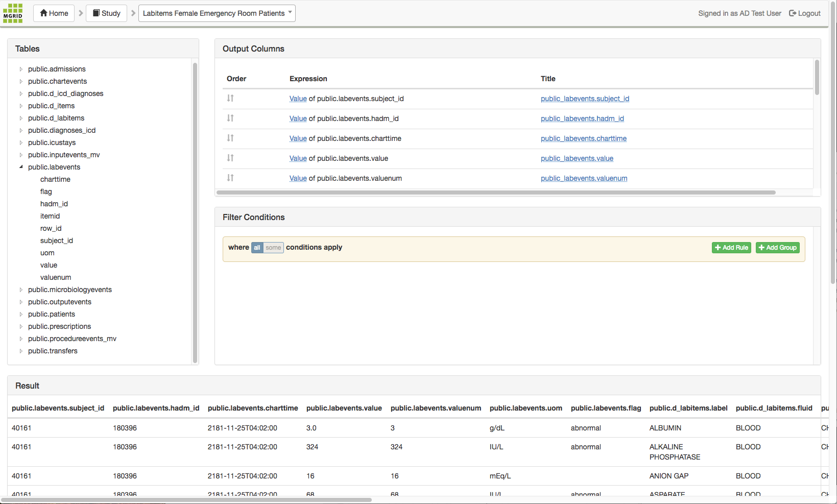Expand public.admissions tree node
Screen dimensions: 837x504
pos(21,69)
